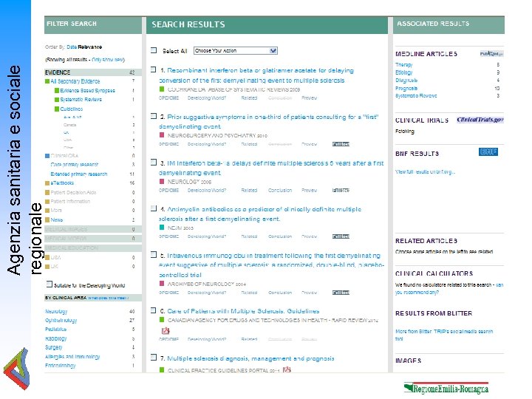Viewport: 532px width, 399px height.
Task: Open Multiple sclerosis diagnosis, management and prognosis
Action: coord(250,358)
